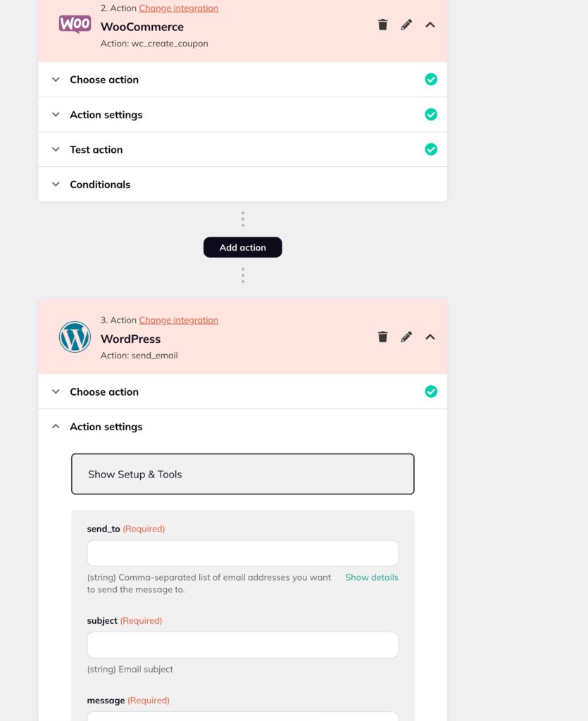Viewport: 588px width, 721px height.
Task: Expand the Test action section
Action: click(243, 149)
